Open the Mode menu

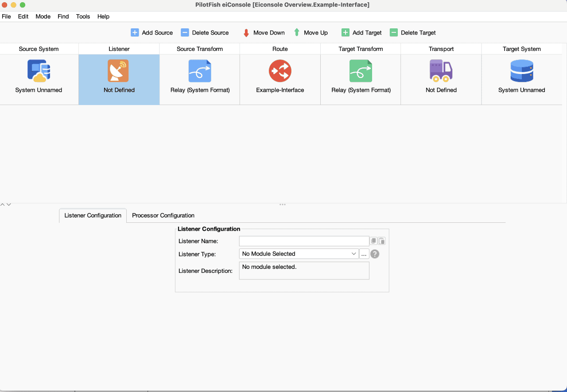coord(43,16)
